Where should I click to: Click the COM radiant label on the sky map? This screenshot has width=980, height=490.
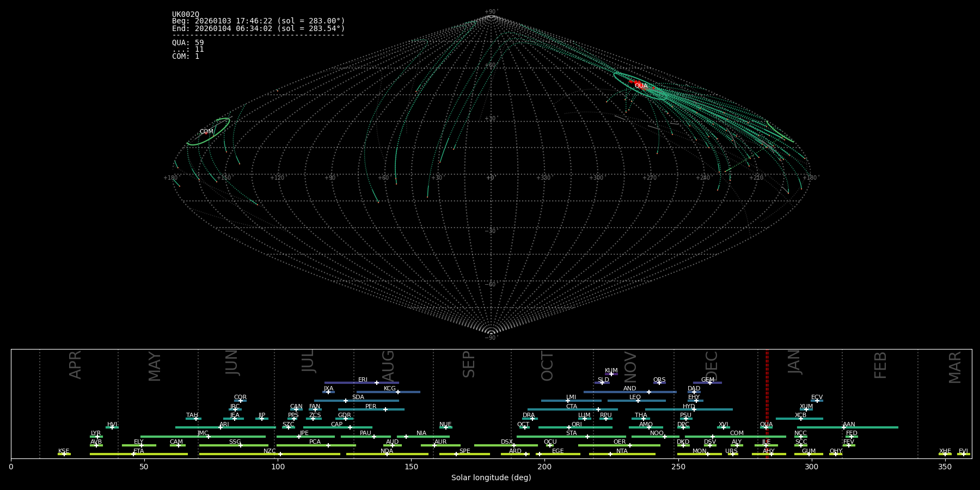pyautogui.click(x=206, y=132)
